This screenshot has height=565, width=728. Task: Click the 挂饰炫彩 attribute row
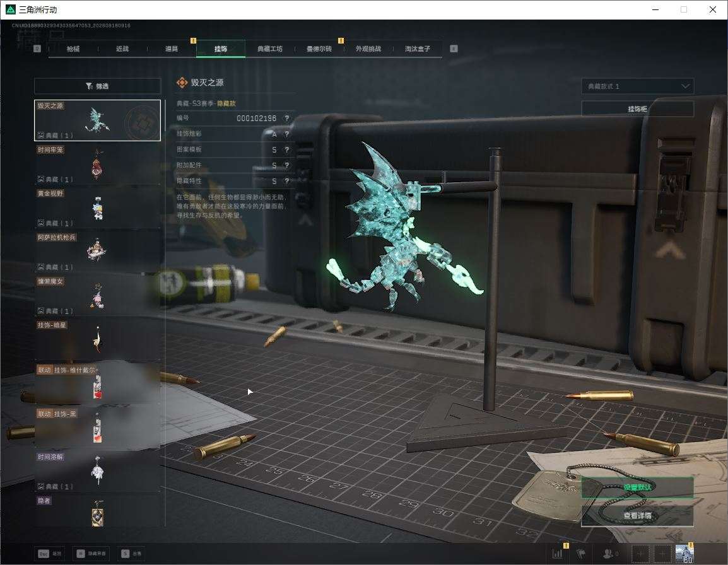coord(234,134)
